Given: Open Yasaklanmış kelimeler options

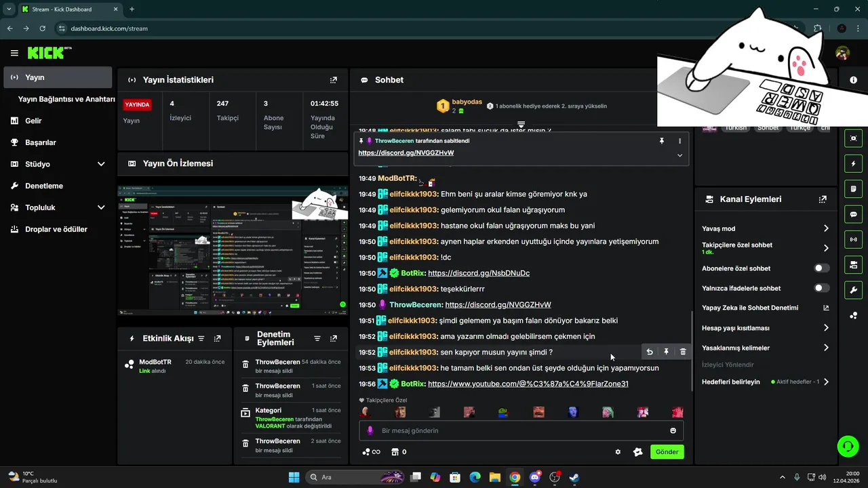Looking at the screenshot, I should click(x=766, y=348).
